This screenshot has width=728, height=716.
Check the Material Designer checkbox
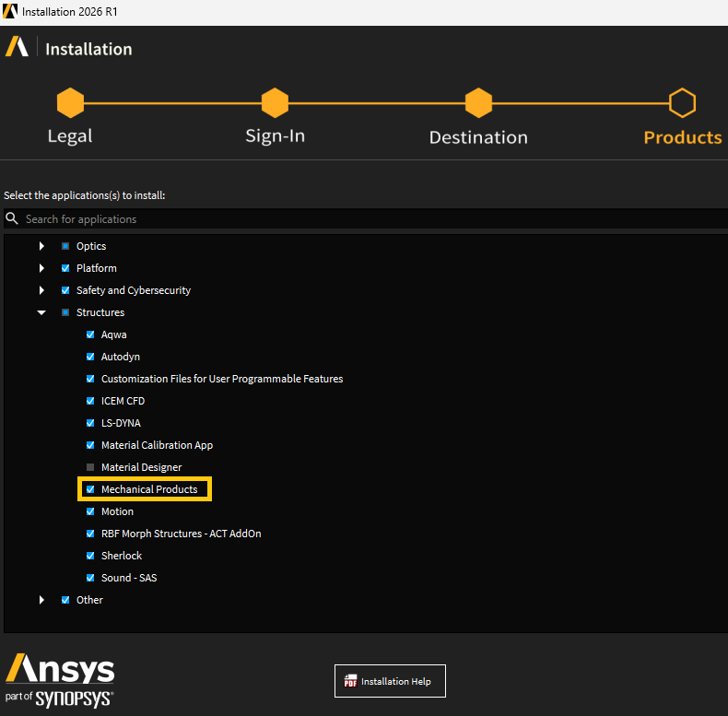90,467
